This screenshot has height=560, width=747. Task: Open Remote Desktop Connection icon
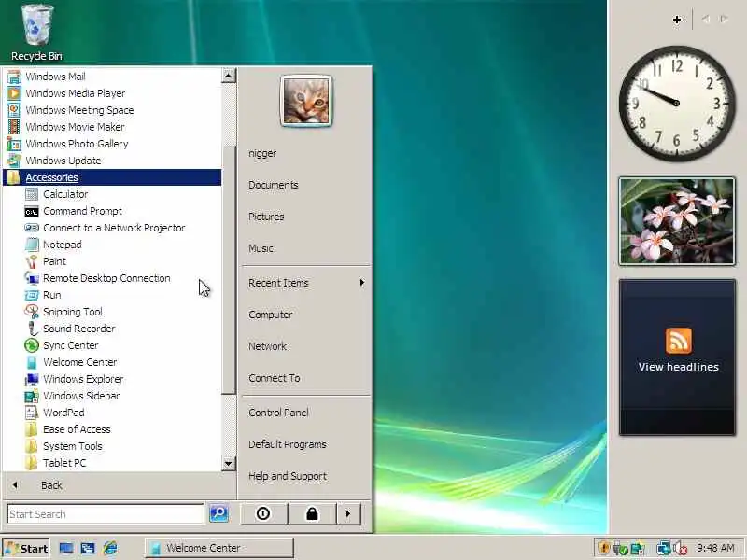(x=32, y=278)
